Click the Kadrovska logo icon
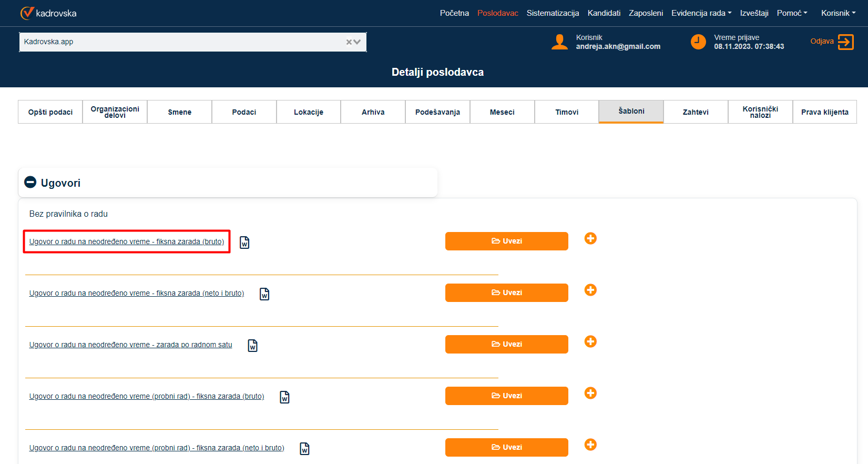The height and width of the screenshot is (464, 868). [27, 13]
